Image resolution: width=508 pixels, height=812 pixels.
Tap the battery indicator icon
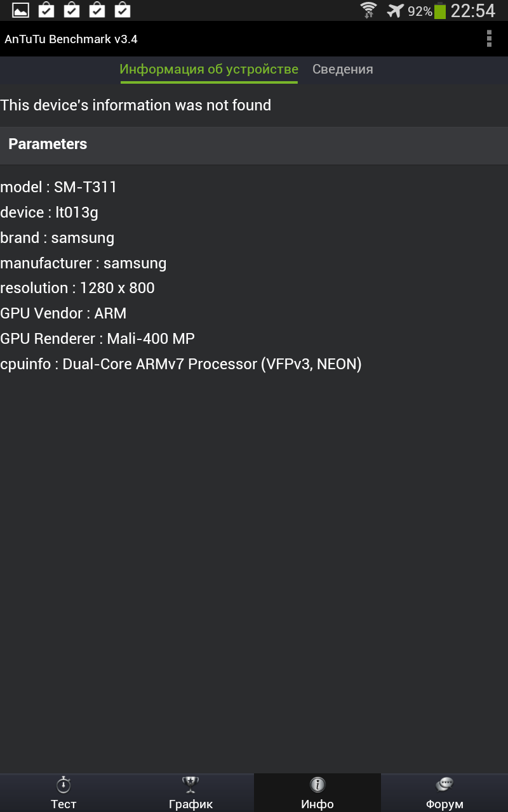pos(440,11)
